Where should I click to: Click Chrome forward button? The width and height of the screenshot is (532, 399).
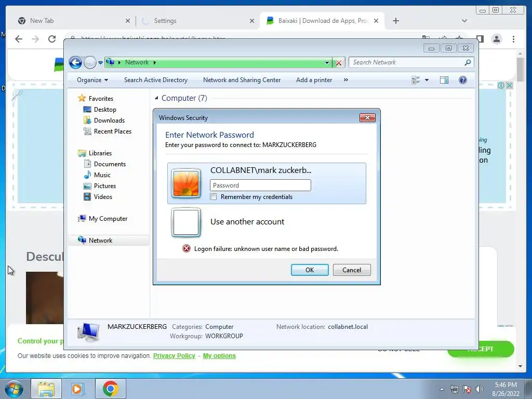click(x=35, y=39)
